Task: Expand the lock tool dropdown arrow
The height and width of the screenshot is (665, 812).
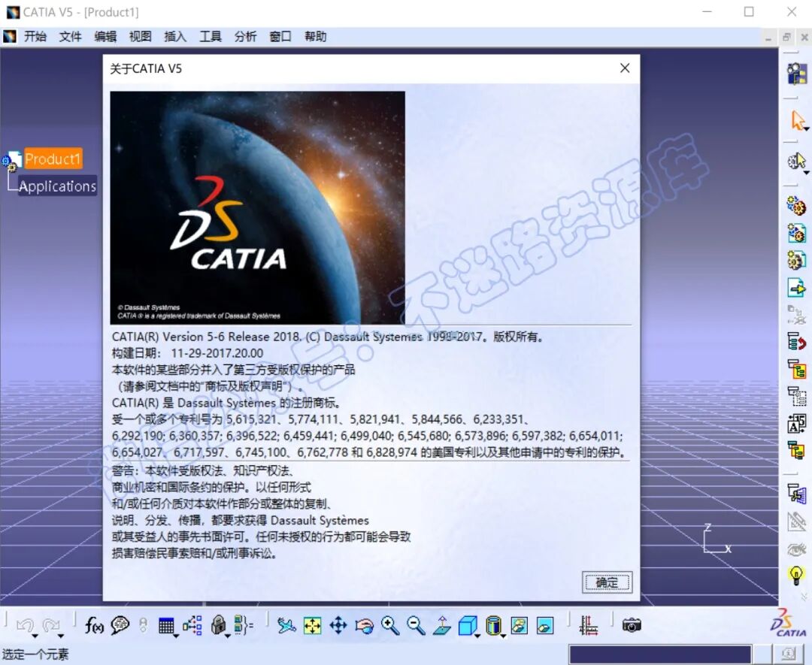Action: 227,636
